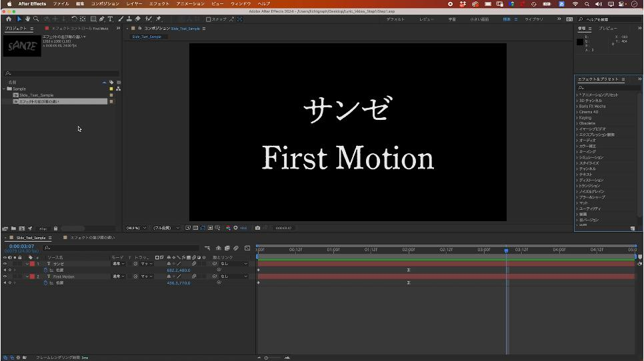Click the First Motion layer red label color
Viewport: 644px width, 361px height.
click(x=32, y=276)
